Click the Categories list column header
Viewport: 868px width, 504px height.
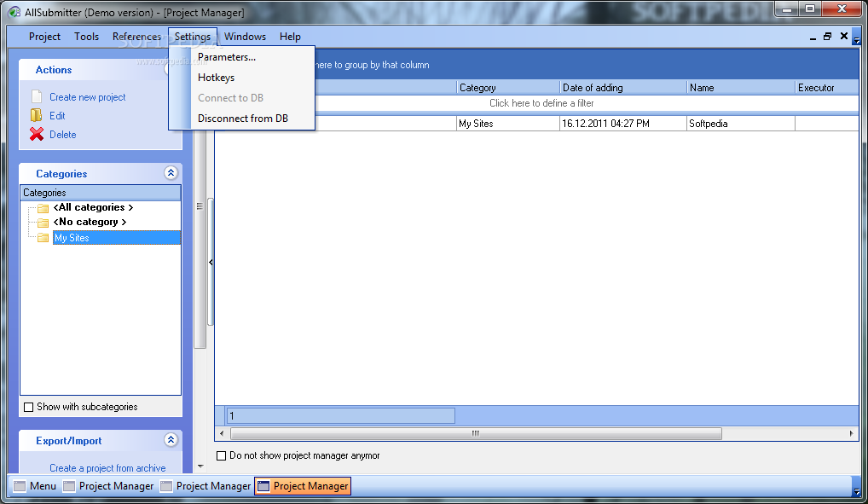(x=101, y=193)
